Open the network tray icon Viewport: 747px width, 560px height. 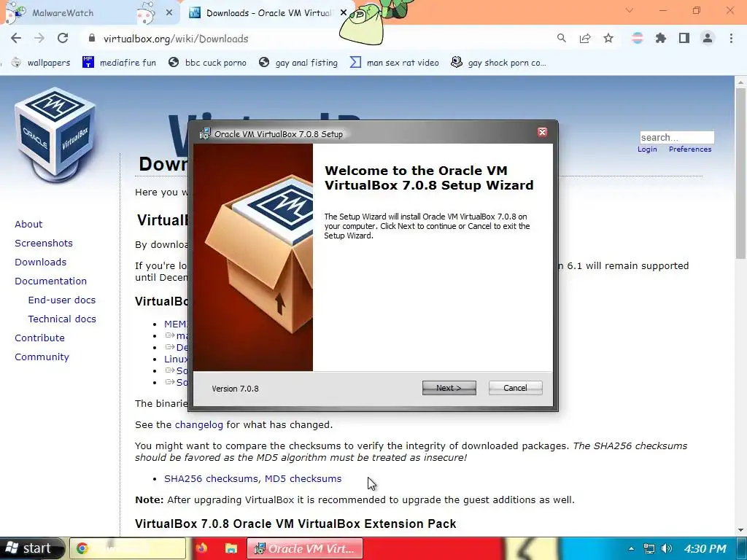[649, 548]
